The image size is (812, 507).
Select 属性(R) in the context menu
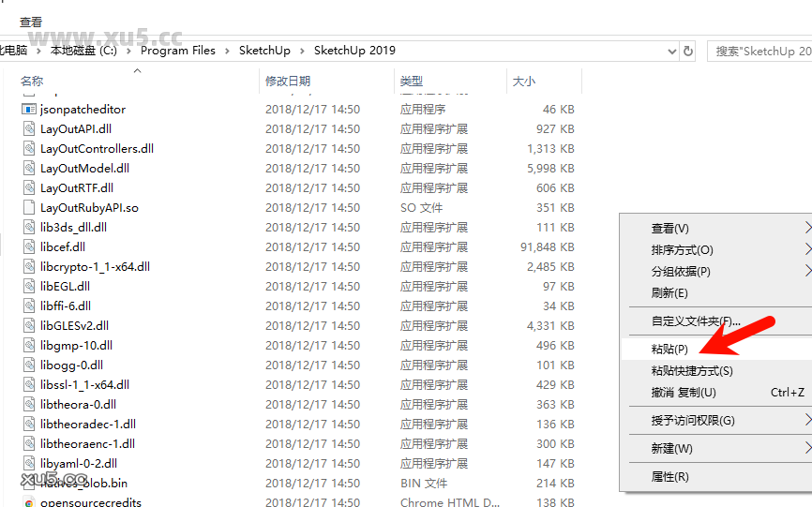[x=669, y=477]
